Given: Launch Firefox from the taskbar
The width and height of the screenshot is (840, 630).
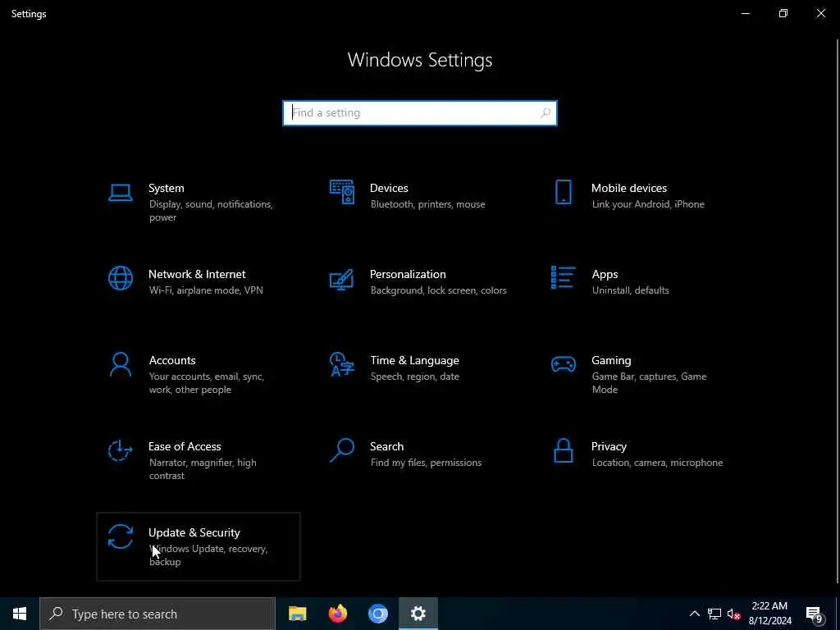Looking at the screenshot, I should tap(337, 614).
